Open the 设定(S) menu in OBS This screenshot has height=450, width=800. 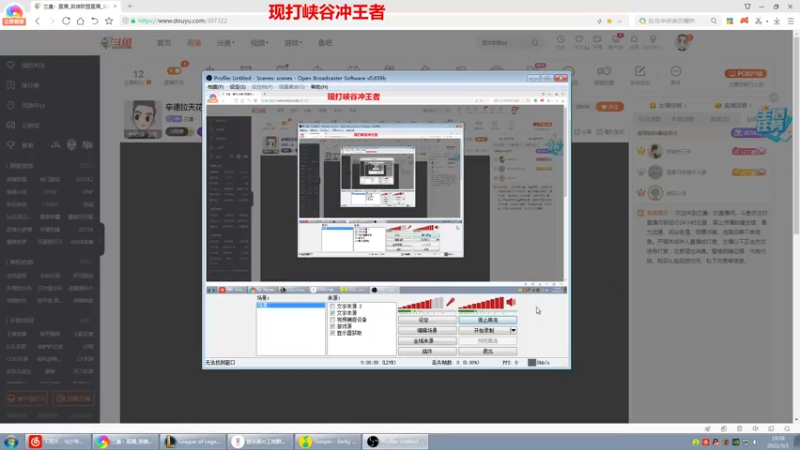point(237,87)
